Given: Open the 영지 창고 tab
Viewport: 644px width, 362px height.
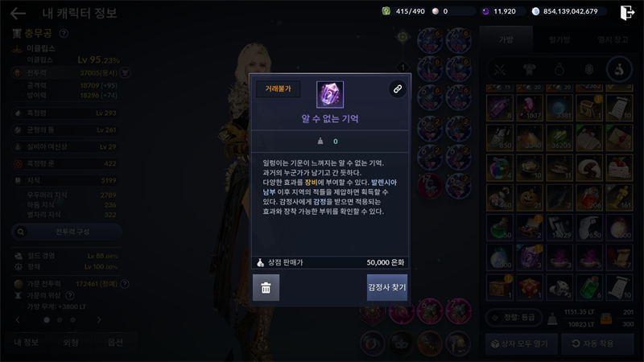Looking at the screenshot, I should pyautogui.click(x=613, y=39).
